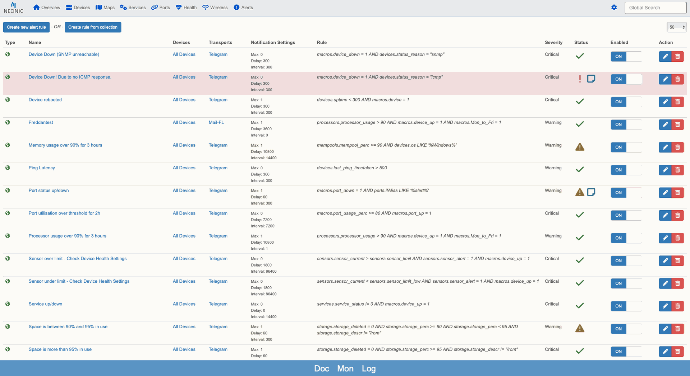Open the Maps menu in the navbar
The height and width of the screenshot is (376, 690).
105,7
